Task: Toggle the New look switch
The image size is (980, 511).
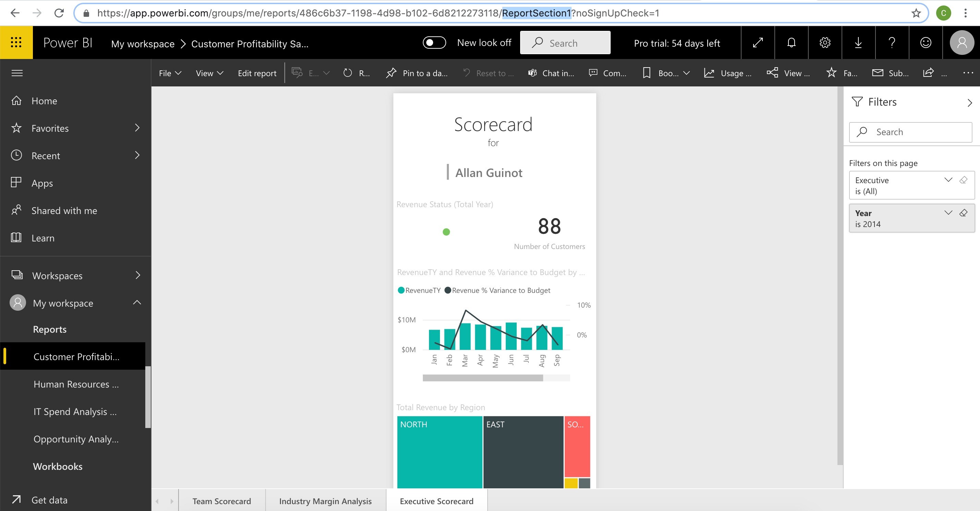Action: click(434, 43)
